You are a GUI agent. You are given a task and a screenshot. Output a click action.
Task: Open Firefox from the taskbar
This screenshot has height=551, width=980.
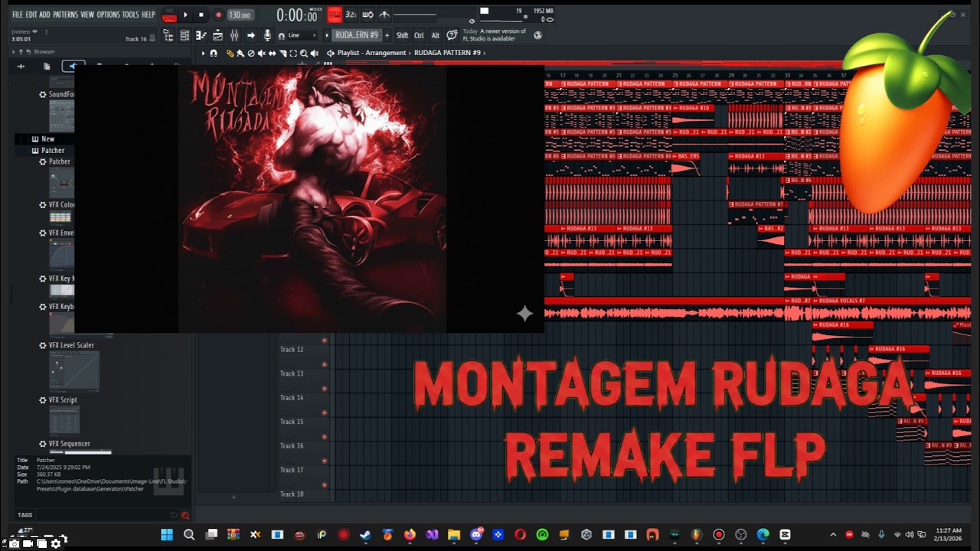410,534
